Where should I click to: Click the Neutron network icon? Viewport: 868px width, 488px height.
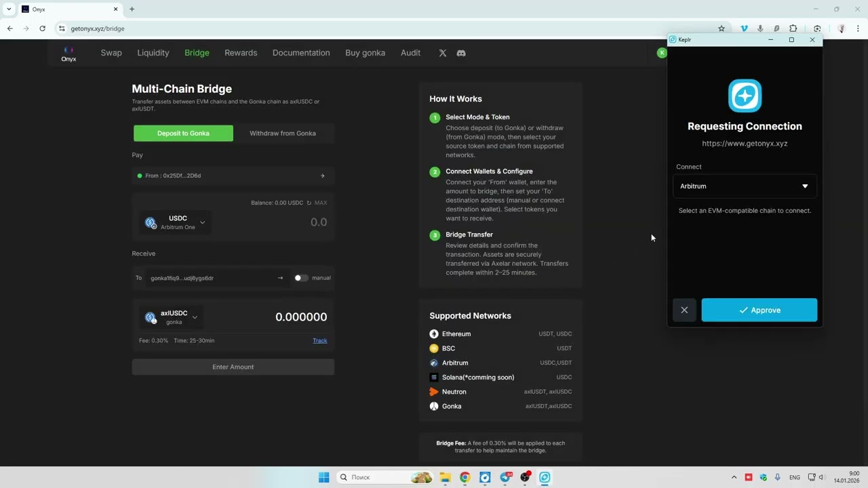[x=434, y=392]
